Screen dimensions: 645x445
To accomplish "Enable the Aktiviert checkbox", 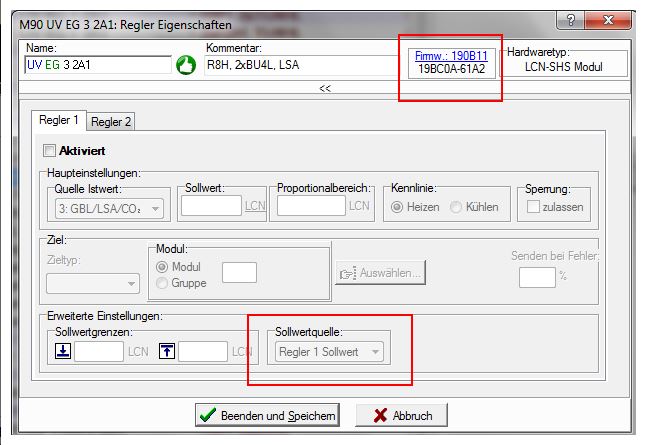I will tap(49, 150).
